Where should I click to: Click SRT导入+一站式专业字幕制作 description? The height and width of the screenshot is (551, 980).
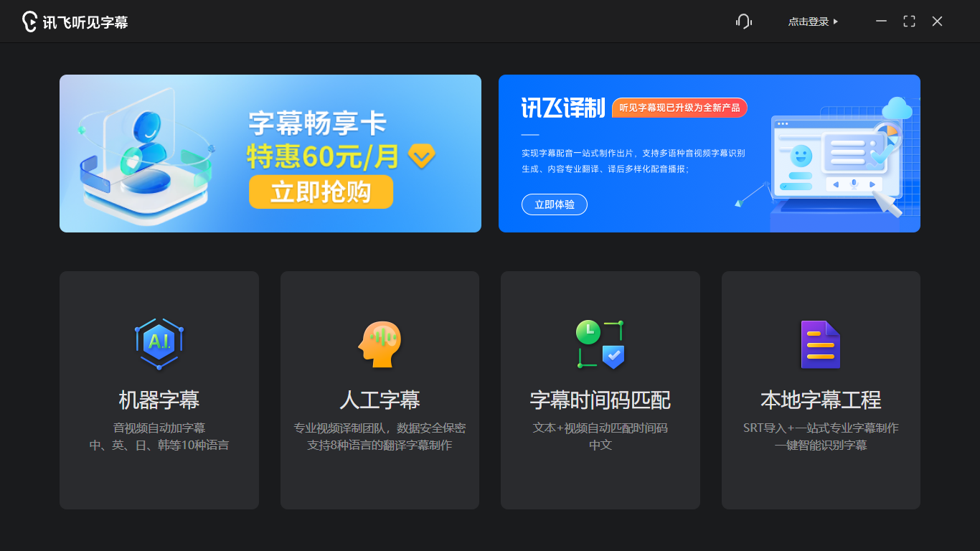click(821, 428)
